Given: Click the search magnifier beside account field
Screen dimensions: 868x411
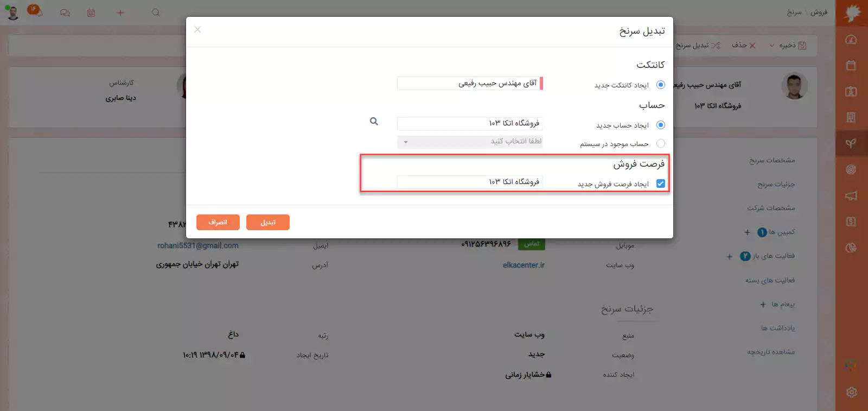Looking at the screenshot, I should [x=374, y=122].
